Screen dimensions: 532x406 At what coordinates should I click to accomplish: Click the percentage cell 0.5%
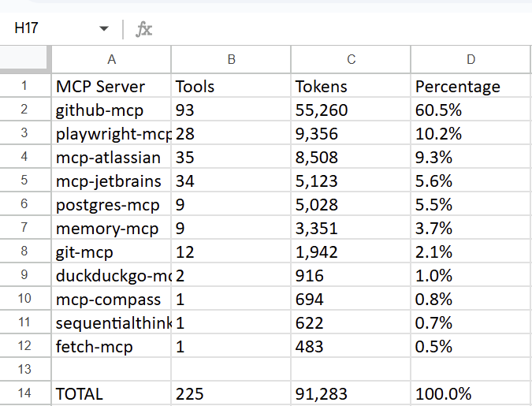point(471,346)
